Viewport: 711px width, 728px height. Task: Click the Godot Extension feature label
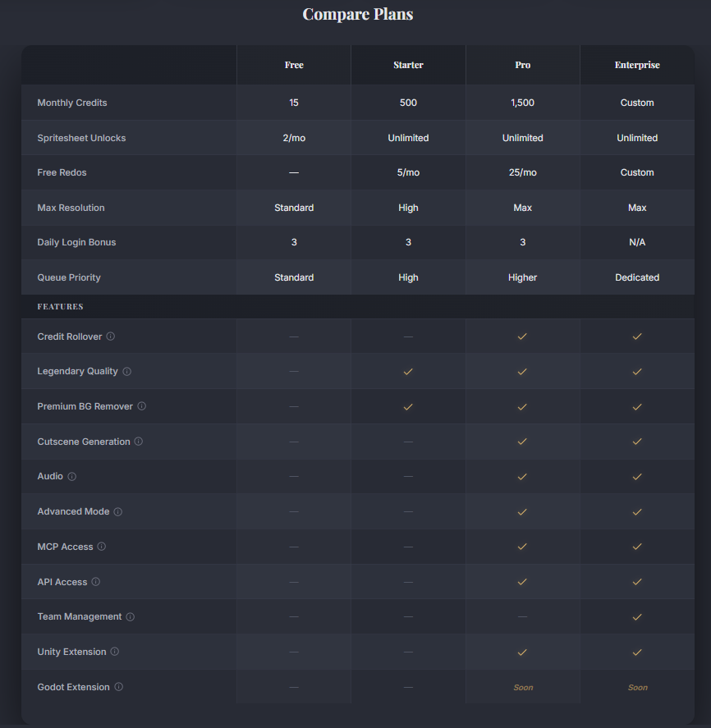(x=73, y=687)
